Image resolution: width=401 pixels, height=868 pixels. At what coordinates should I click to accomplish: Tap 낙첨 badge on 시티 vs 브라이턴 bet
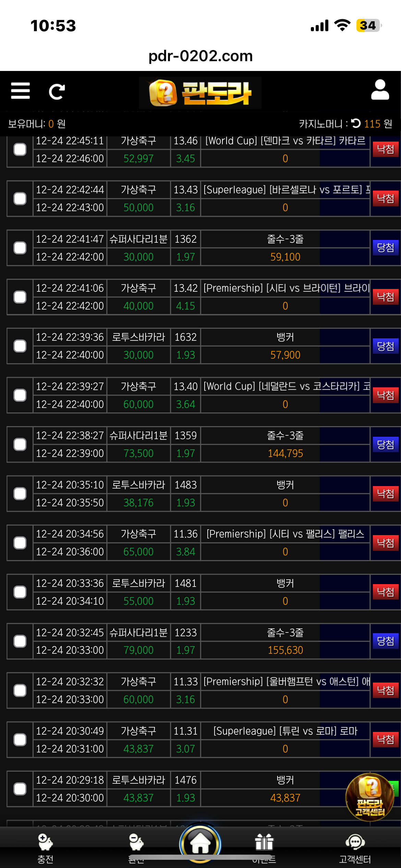[x=386, y=297]
